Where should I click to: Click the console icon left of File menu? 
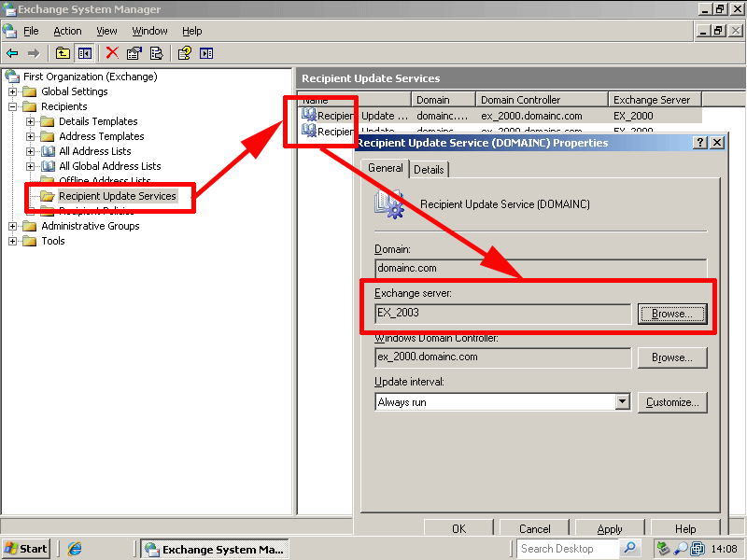9,31
